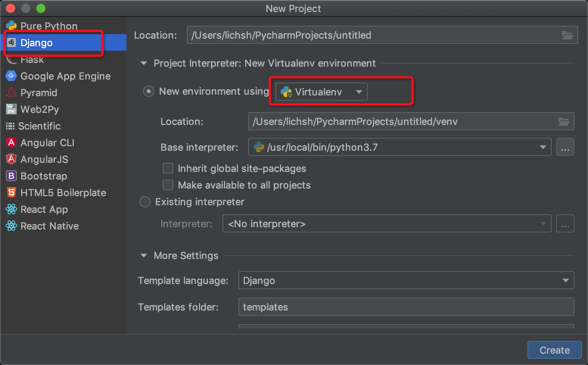Click ellipsis button next to Interpreter

(565, 223)
